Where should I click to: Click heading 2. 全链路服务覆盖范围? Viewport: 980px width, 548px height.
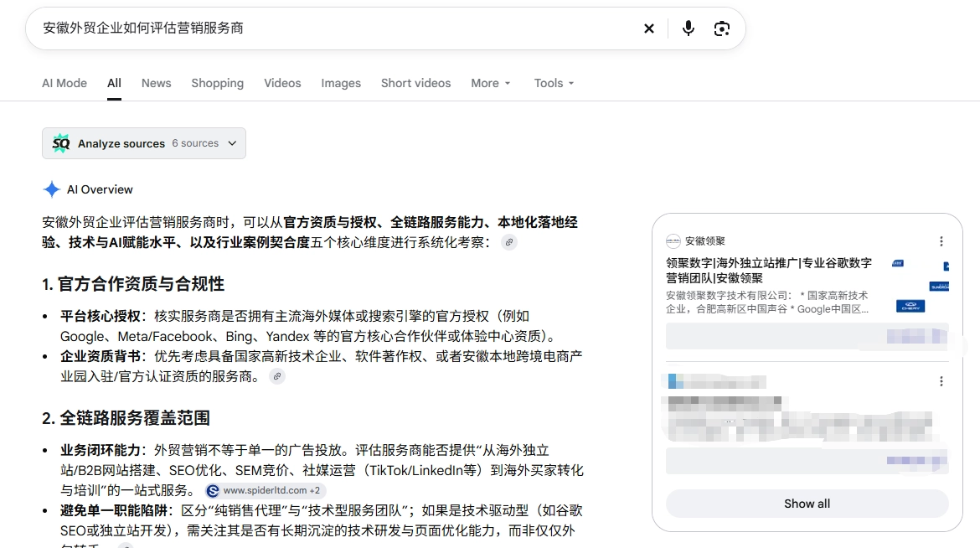tap(126, 418)
